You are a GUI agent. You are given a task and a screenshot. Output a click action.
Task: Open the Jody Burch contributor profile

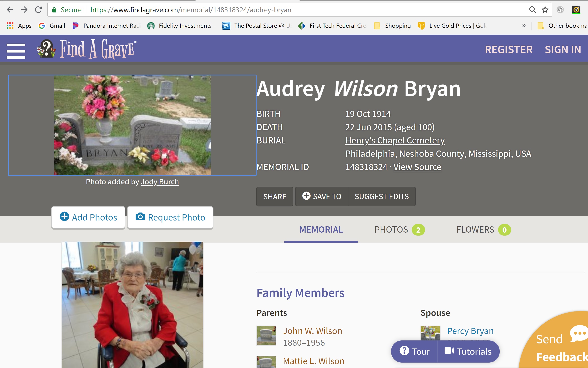(x=160, y=182)
